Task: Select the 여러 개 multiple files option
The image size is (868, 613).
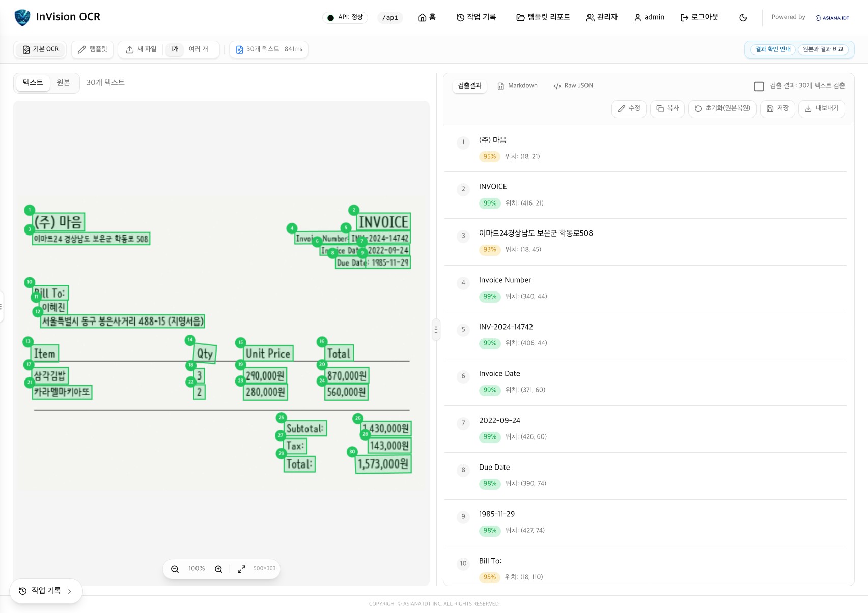Action: tap(199, 49)
